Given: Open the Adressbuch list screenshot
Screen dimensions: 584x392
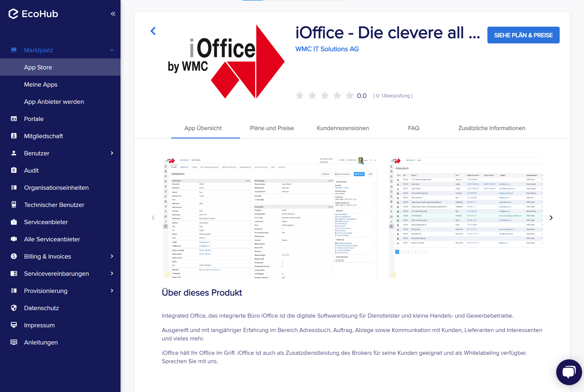Looking at the screenshot, I should coord(466,217).
